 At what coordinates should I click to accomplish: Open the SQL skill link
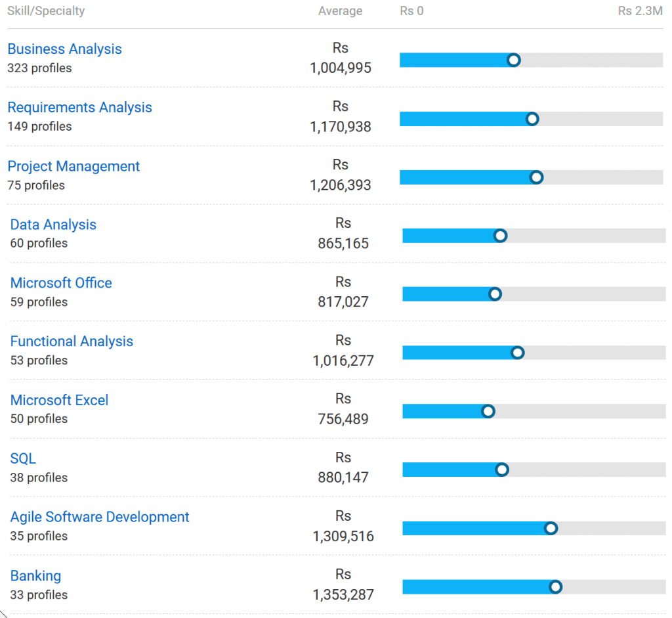23,459
